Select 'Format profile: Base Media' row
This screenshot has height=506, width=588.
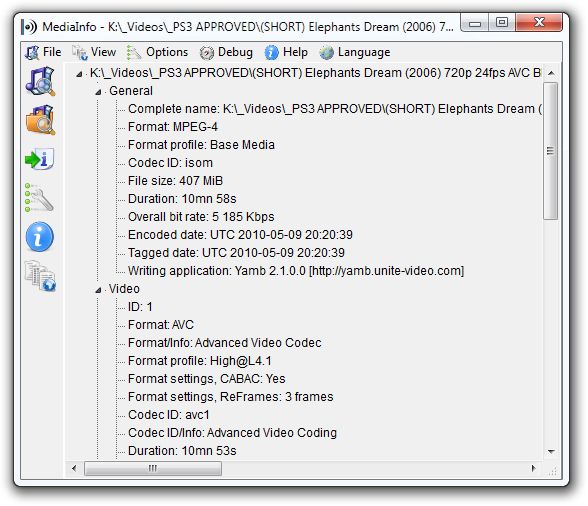tap(201, 145)
